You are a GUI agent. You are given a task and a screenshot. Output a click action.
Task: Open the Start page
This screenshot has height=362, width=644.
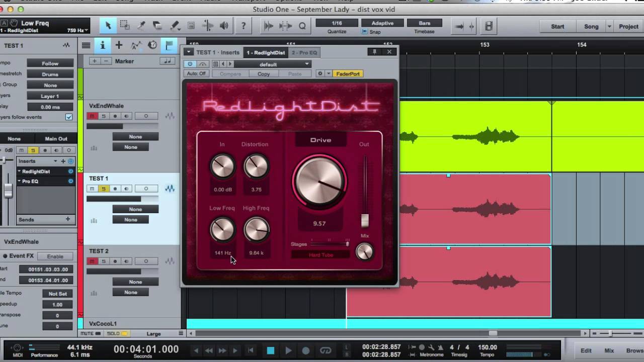[x=557, y=27]
